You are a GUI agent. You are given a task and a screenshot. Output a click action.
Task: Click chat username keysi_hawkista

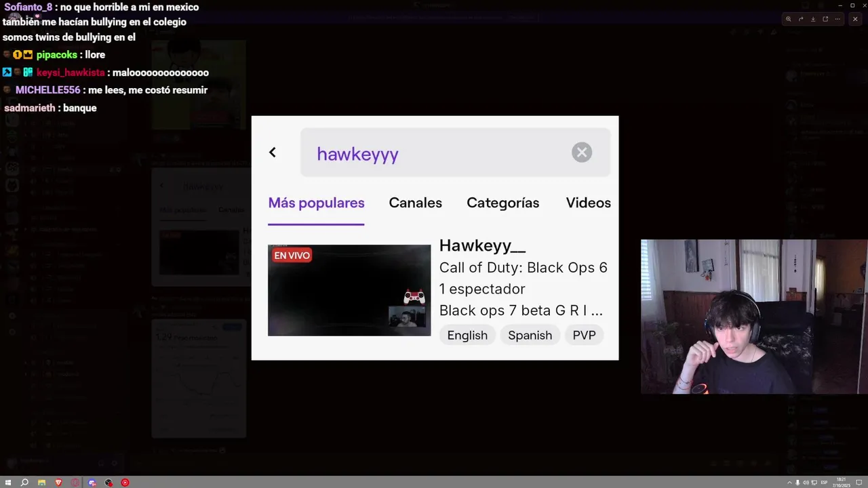click(x=71, y=73)
